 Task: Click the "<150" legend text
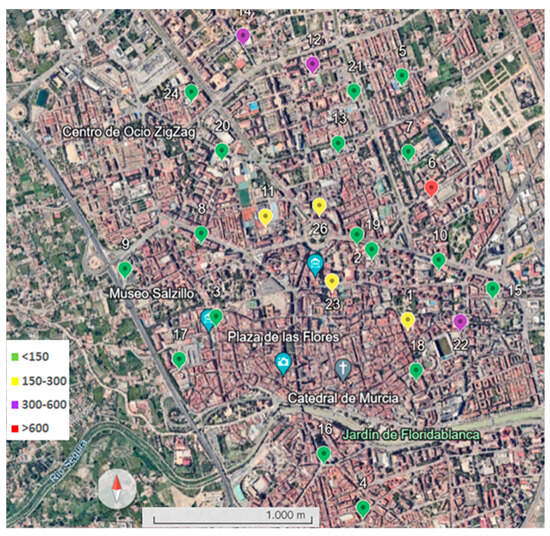[x=35, y=357]
